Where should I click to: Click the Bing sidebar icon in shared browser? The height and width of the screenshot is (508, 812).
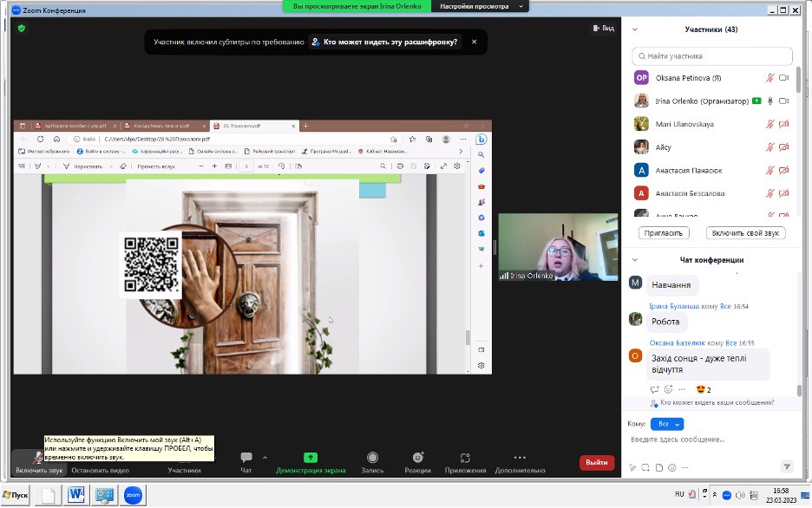coord(481,140)
